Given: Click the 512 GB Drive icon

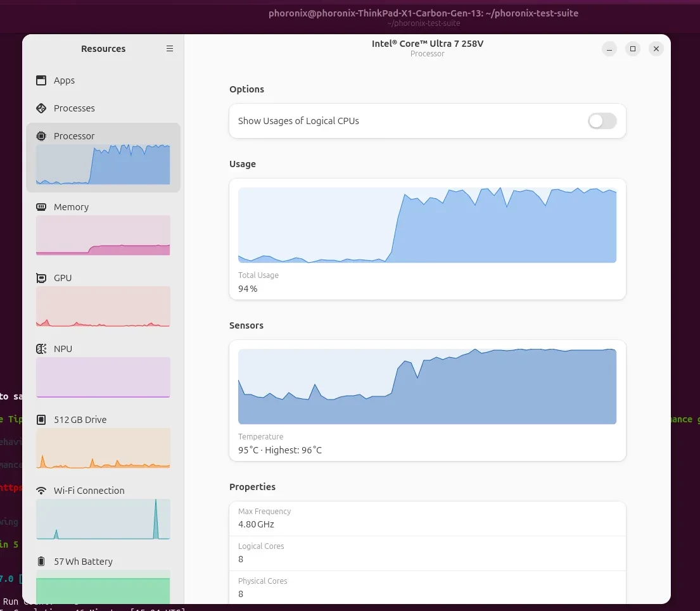Looking at the screenshot, I should 41,420.
